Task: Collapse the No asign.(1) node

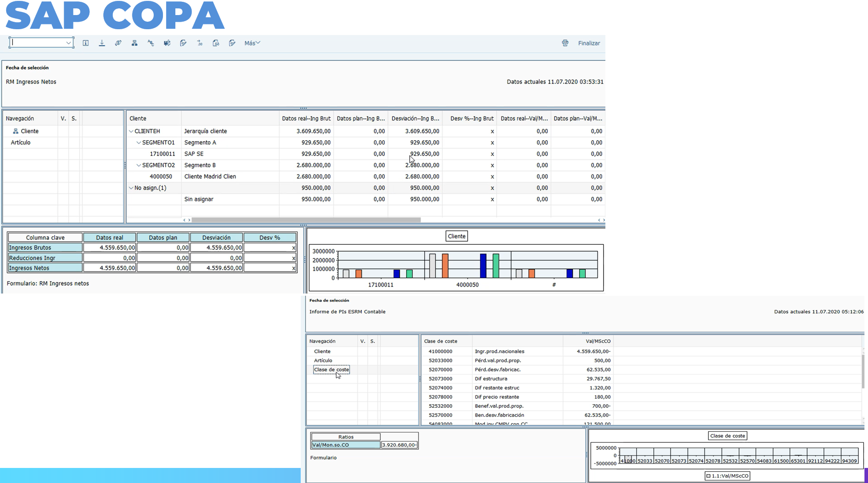Action: (x=131, y=188)
